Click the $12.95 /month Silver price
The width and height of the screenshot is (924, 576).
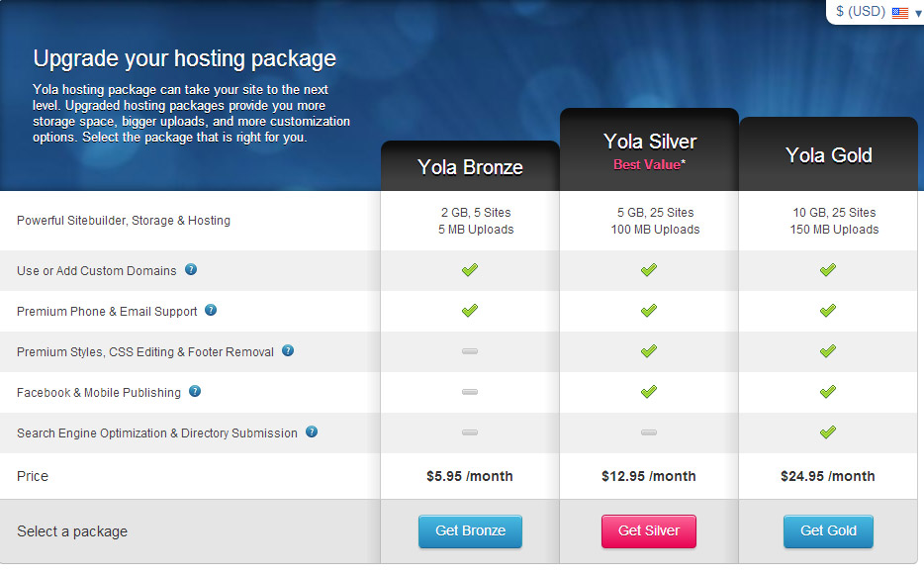coord(649,476)
